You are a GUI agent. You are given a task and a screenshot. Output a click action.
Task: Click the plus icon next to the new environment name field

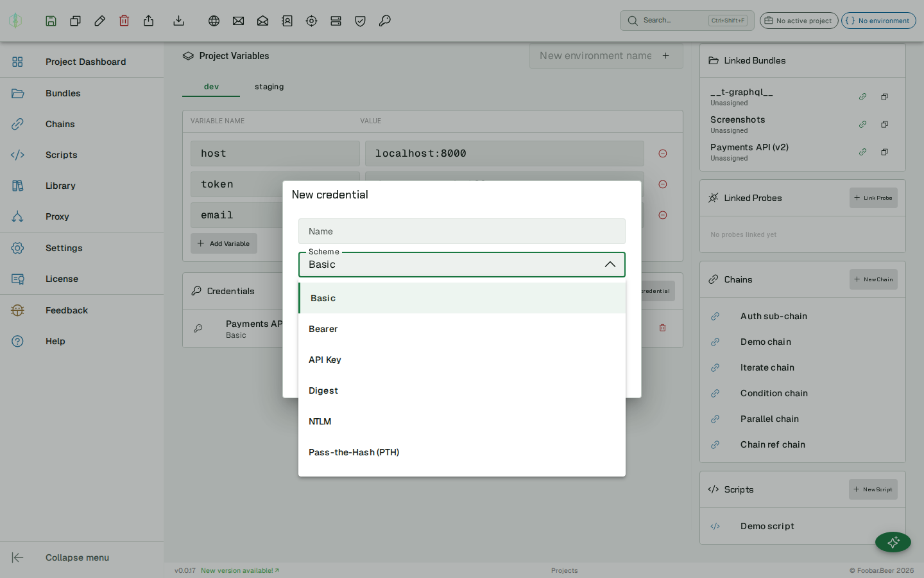666,56
